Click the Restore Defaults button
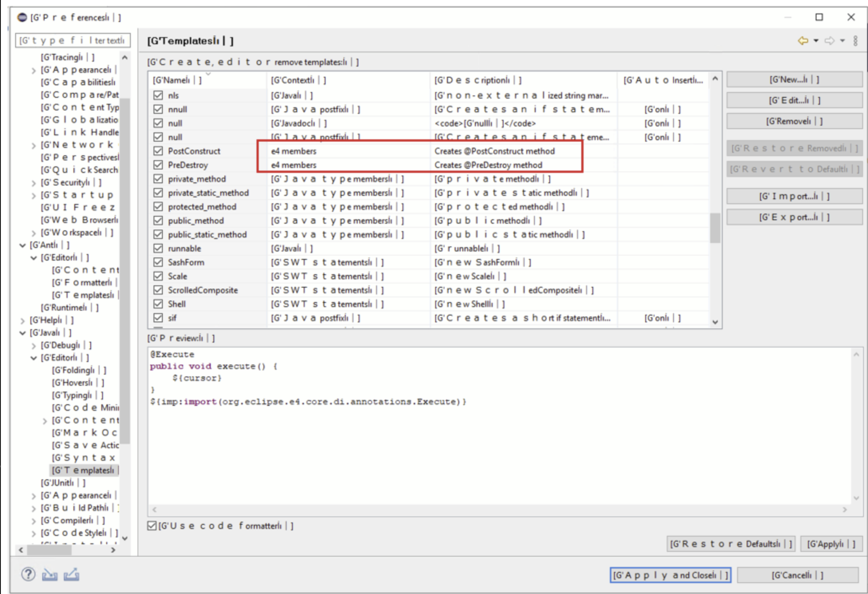 pyautogui.click(x=731, y=544)
